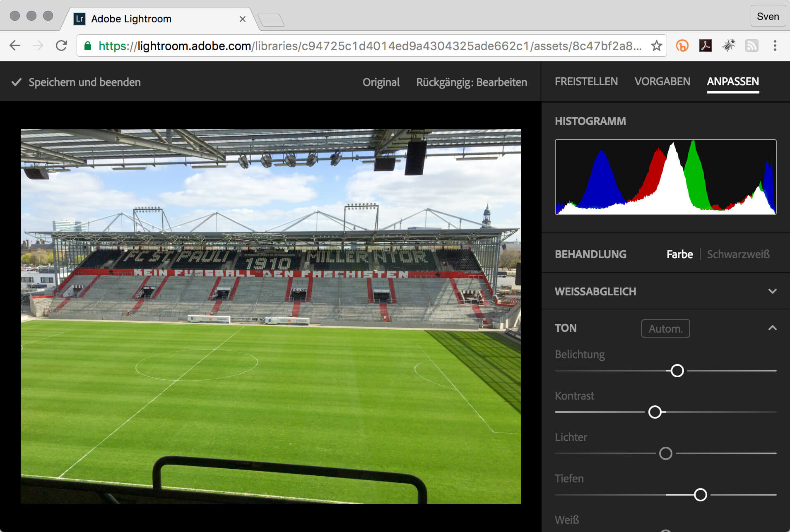Viewport: 790px width, 532px height.
Task: Click the Tiefen label
Action: click(569, 479)
